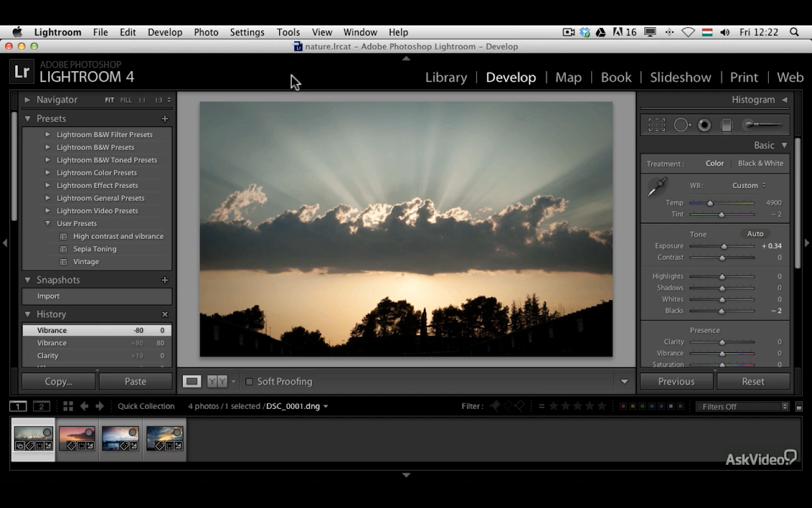The image size is (812, 508).
Task: Open the WB Custom dropdown
Action: [749, 185]
